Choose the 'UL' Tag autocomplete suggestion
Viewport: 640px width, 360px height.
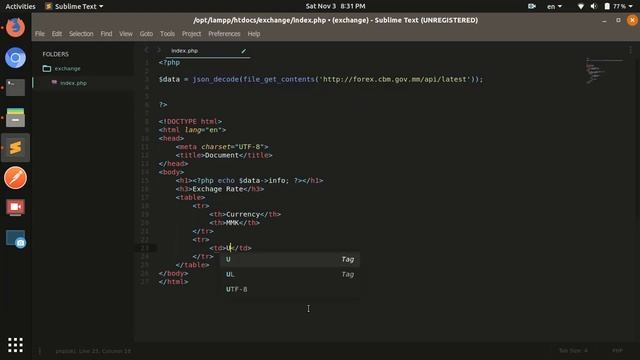coord(290,274)
